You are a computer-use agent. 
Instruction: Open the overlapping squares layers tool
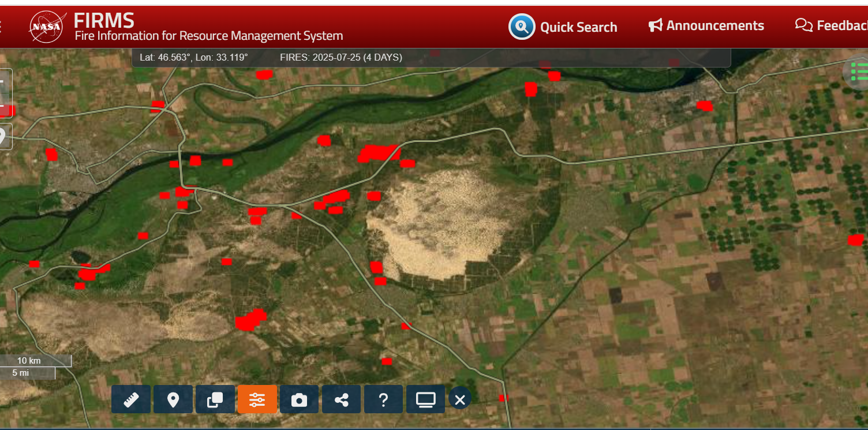[215, 399]
